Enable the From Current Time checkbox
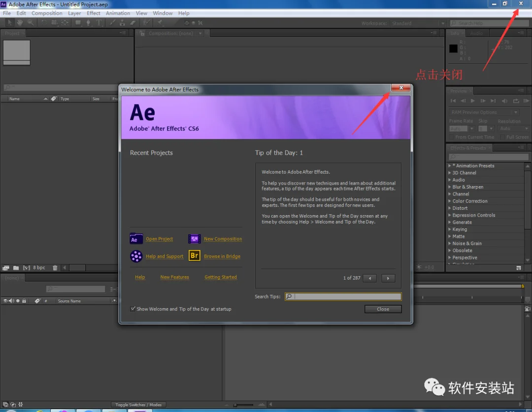Image resolution: width=532 pixels, height=412 pixels. tap(451, 137)
